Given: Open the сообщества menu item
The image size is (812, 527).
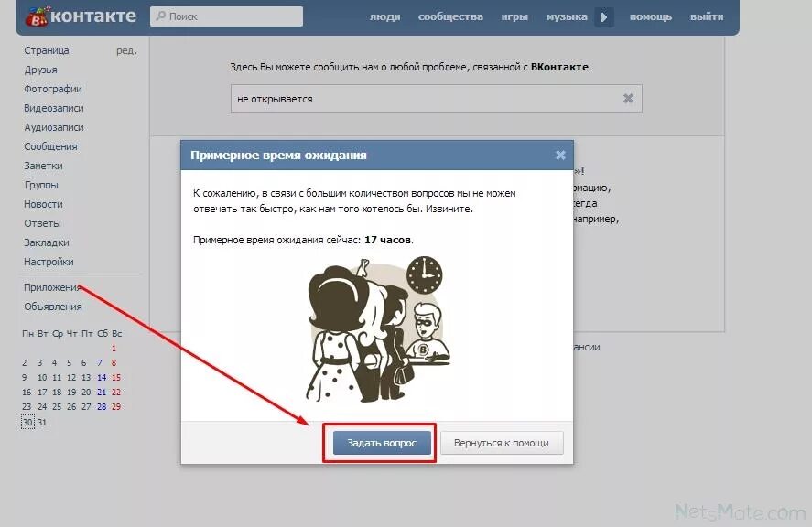Looking at the screenshot, I should [x=450, y=16].
